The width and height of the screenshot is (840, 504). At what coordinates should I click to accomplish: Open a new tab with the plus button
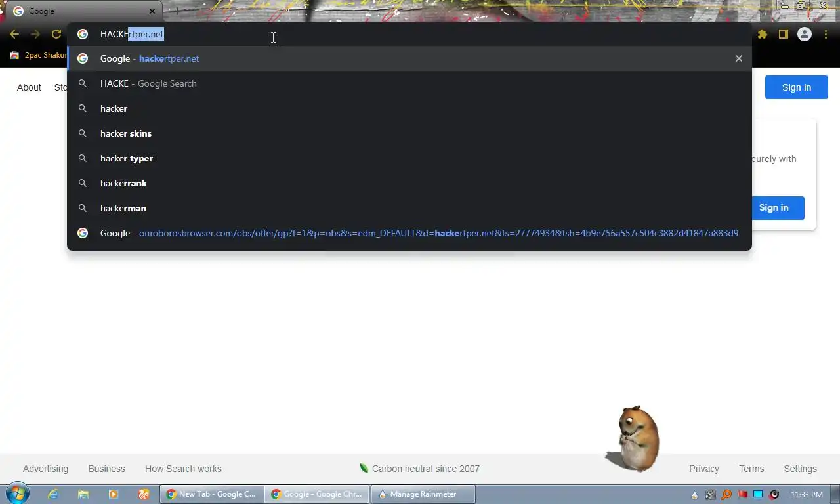click(176, 11)
